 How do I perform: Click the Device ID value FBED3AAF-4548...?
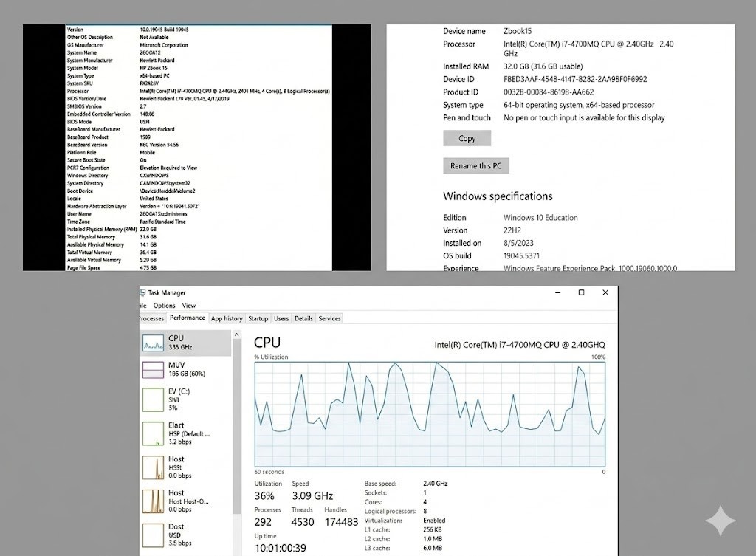click(x=575, y=79)
